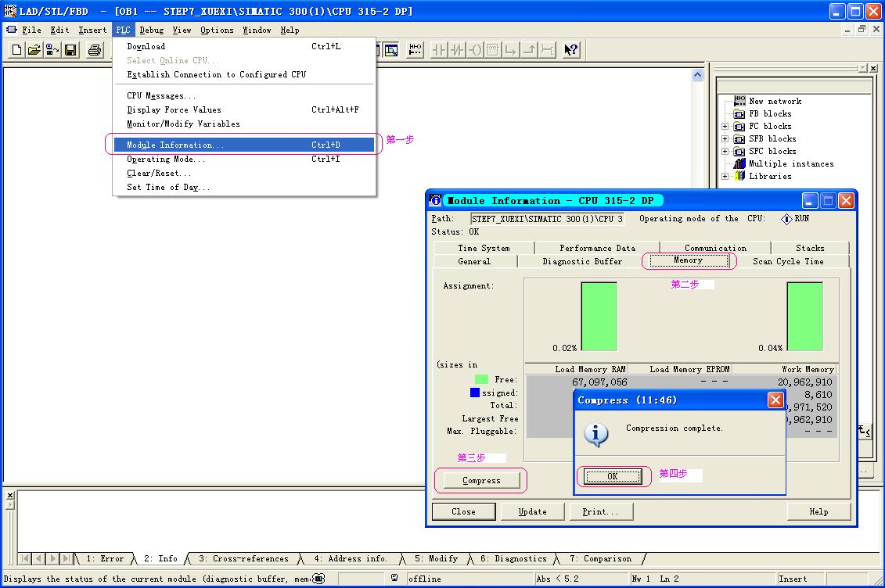Confirm compression dialog with OK
The width and height of the screenshot is (885, 588).
(x=613, y=476)
